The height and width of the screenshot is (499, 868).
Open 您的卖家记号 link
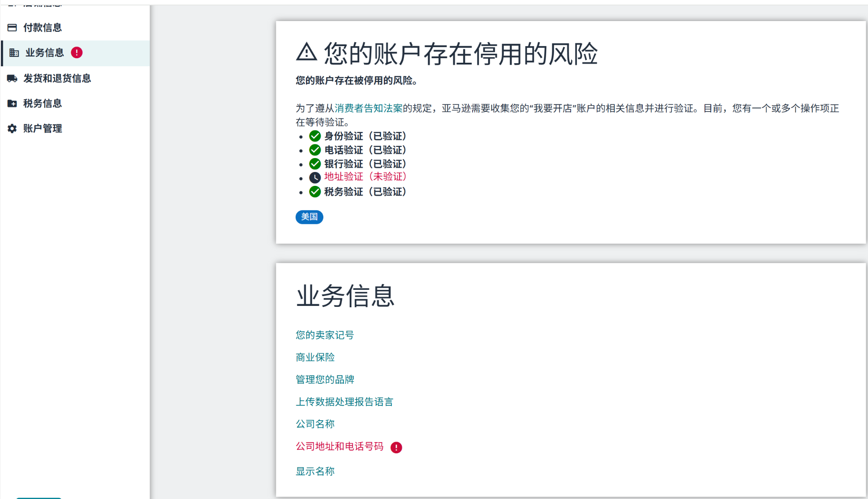[x=325, y=335]
